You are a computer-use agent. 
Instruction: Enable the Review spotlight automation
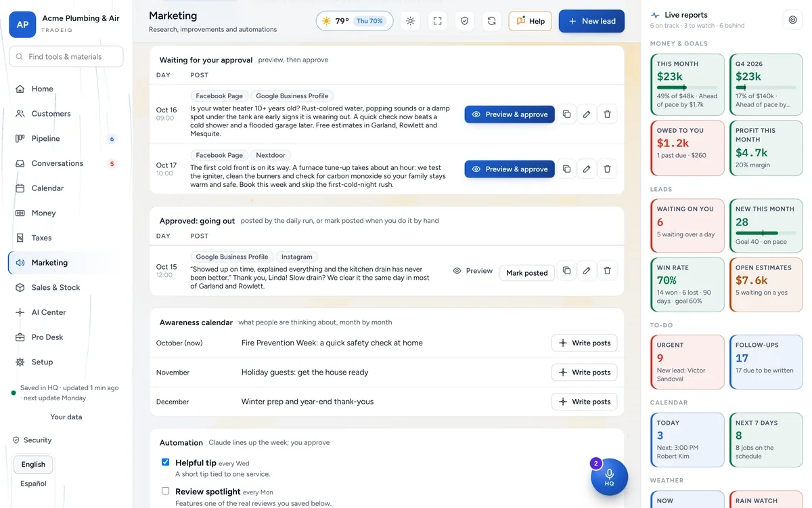pos(165,491)
